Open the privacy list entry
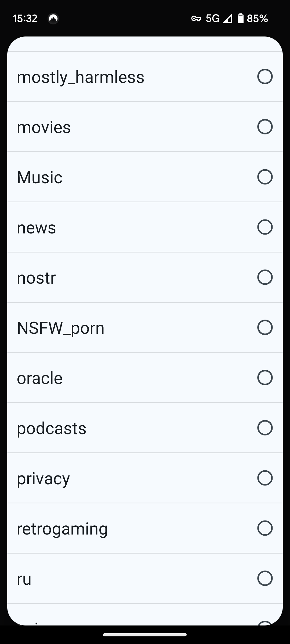This screenshot has width=290, height=644. pyautogui.click(x=44, y=478)
